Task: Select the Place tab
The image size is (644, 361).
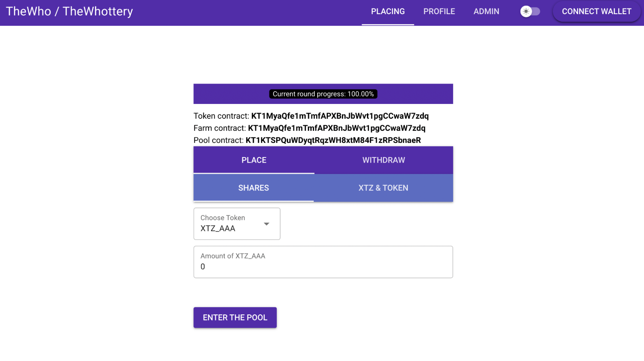Action: (254, 160)
